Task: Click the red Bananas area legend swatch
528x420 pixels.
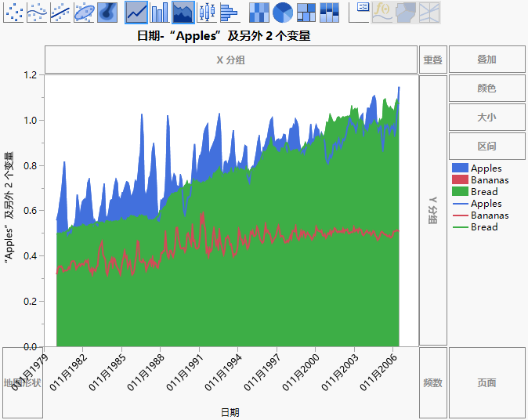Action: [x=459, y=180]
